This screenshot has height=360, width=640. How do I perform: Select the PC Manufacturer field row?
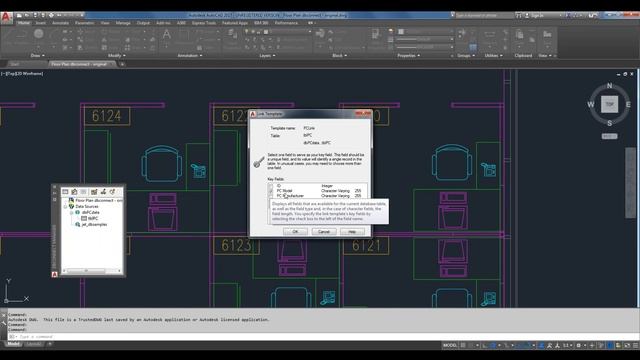318,196
